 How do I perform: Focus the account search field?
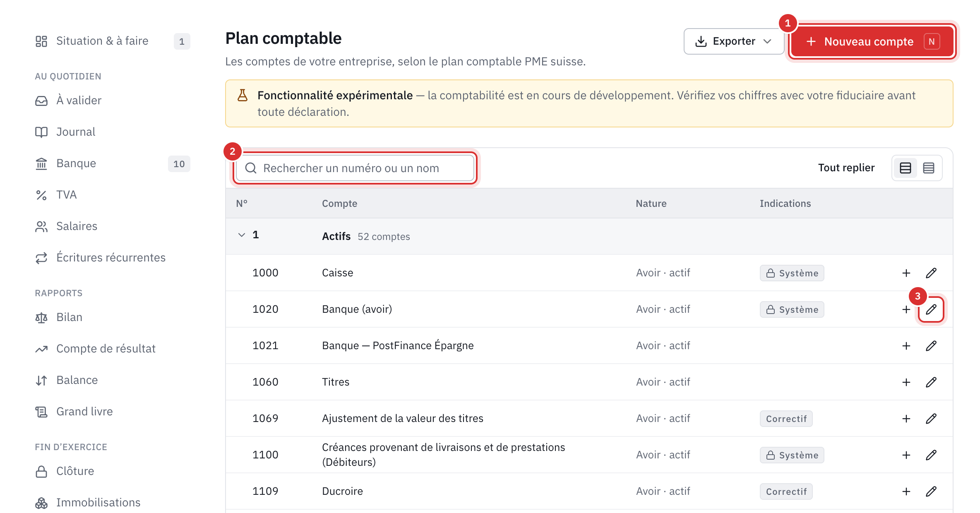coord(355,168)
